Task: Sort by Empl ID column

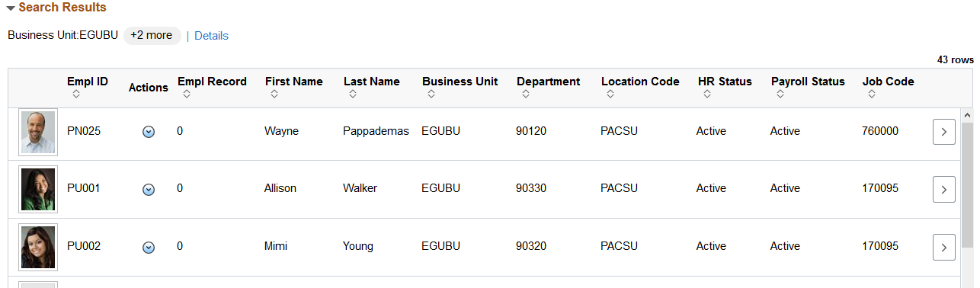Action: (x=75, y=94)
